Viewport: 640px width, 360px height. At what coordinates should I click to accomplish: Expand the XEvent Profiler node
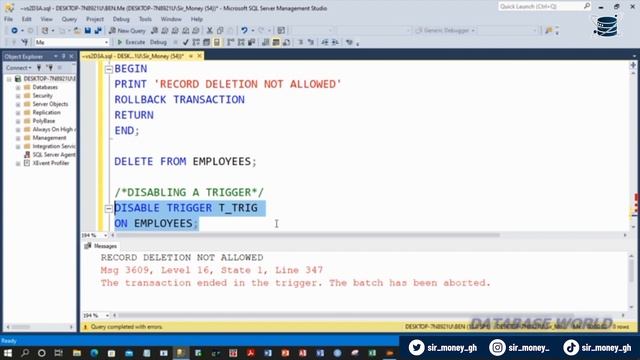[18, 163]
